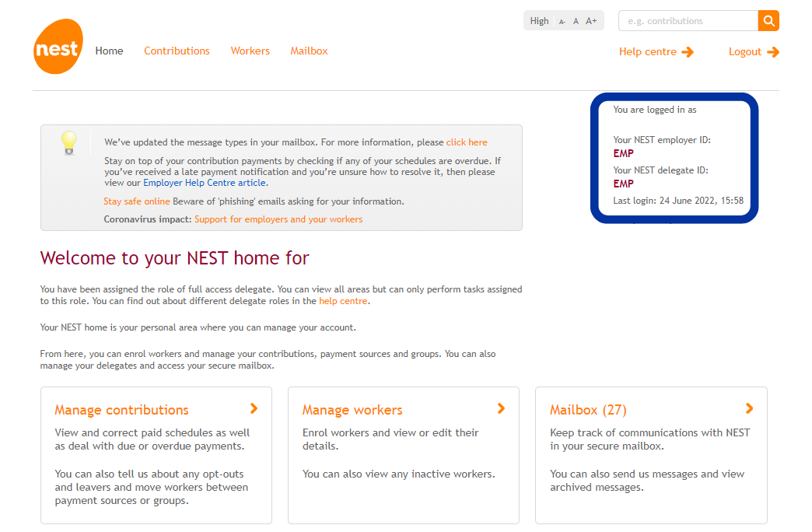Open the Home menu item
812x532 pixels.
[109, 51]
